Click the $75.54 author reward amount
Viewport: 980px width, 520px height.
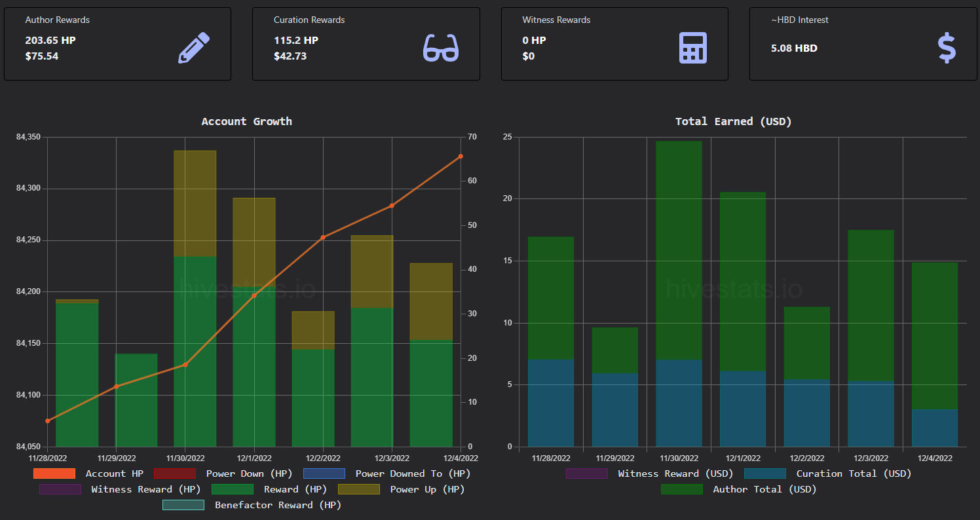pos(42,56)
